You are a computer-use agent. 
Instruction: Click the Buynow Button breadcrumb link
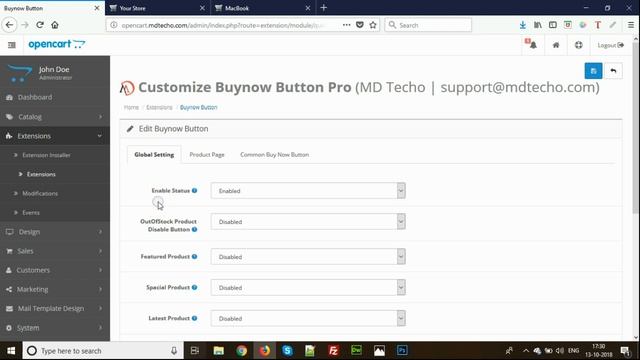(198, 107)
